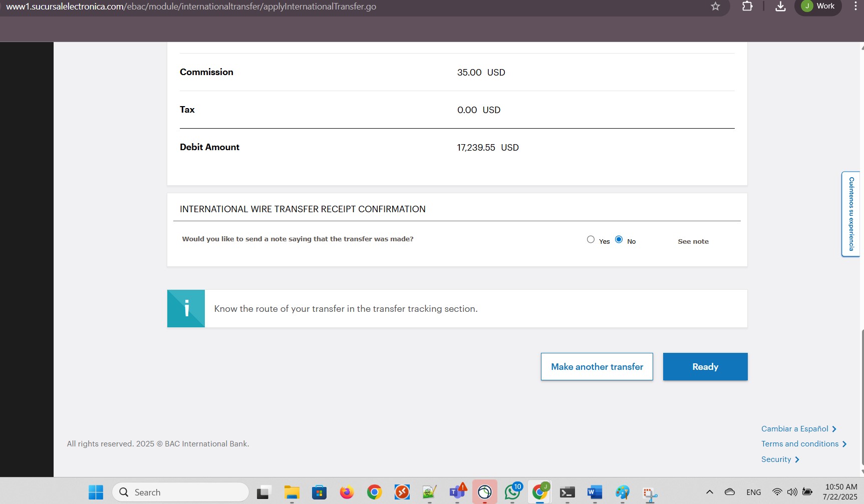Open the highlighted circular app on taskbar
Image resolution: width=864 pixels, height=504 pixels.
[x=484, y=492]
